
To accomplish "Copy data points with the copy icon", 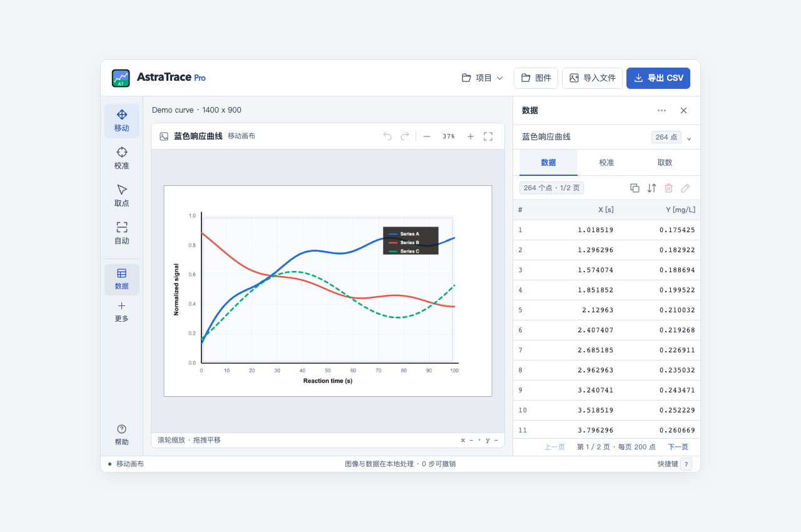I will click(x=635, y=188).
